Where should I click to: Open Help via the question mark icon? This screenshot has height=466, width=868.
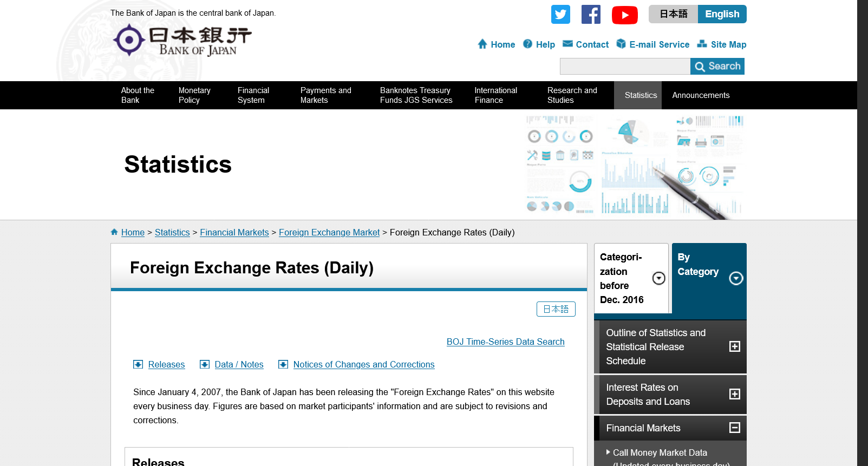[527, 44]
